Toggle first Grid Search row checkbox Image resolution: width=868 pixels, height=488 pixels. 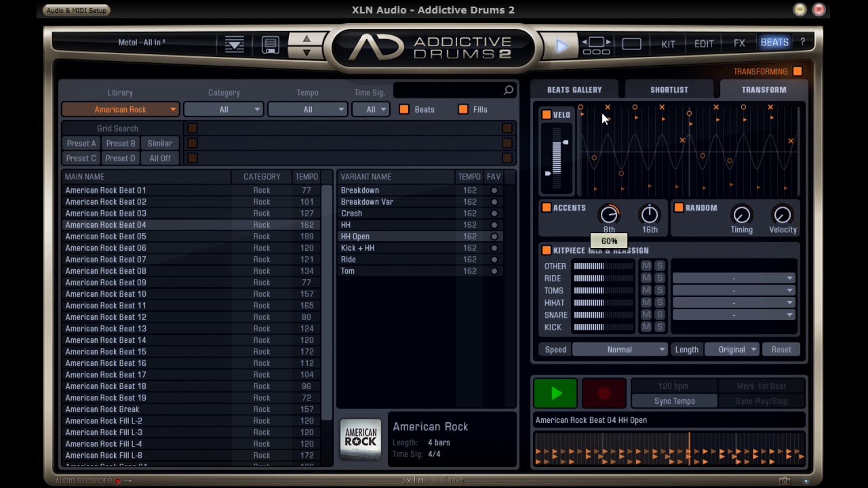point(193,128)
